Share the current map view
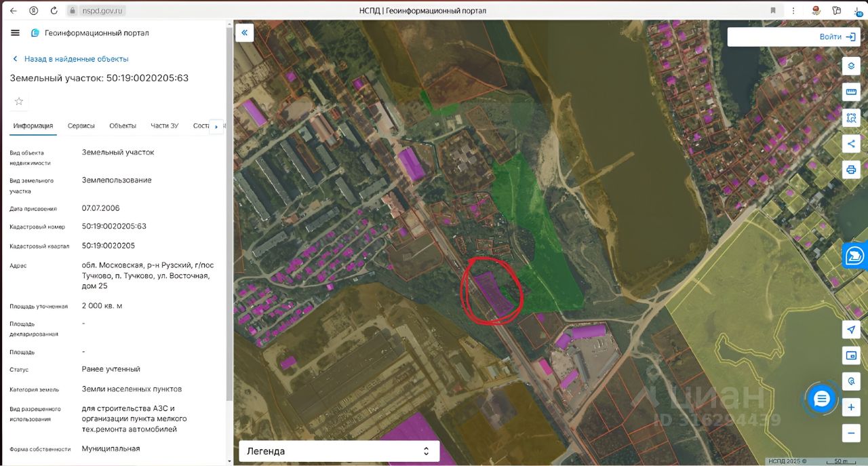The height and width of the screenshot is (466, 868). point(851,143)
